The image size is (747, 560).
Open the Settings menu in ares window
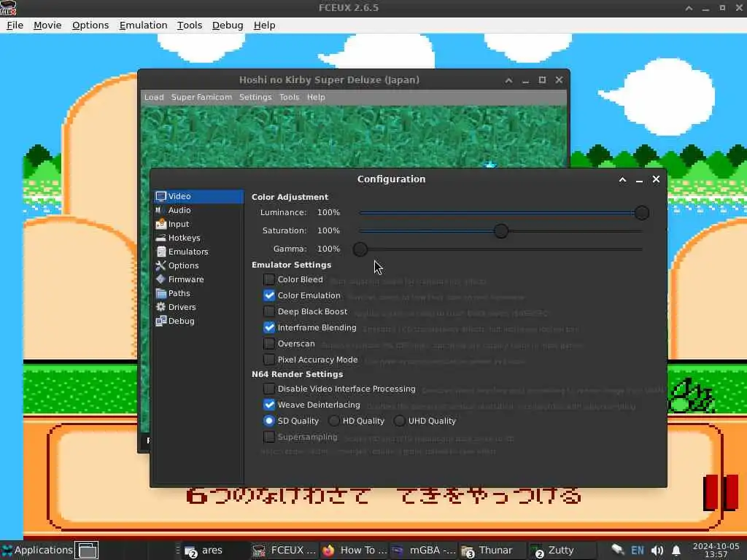255,97
